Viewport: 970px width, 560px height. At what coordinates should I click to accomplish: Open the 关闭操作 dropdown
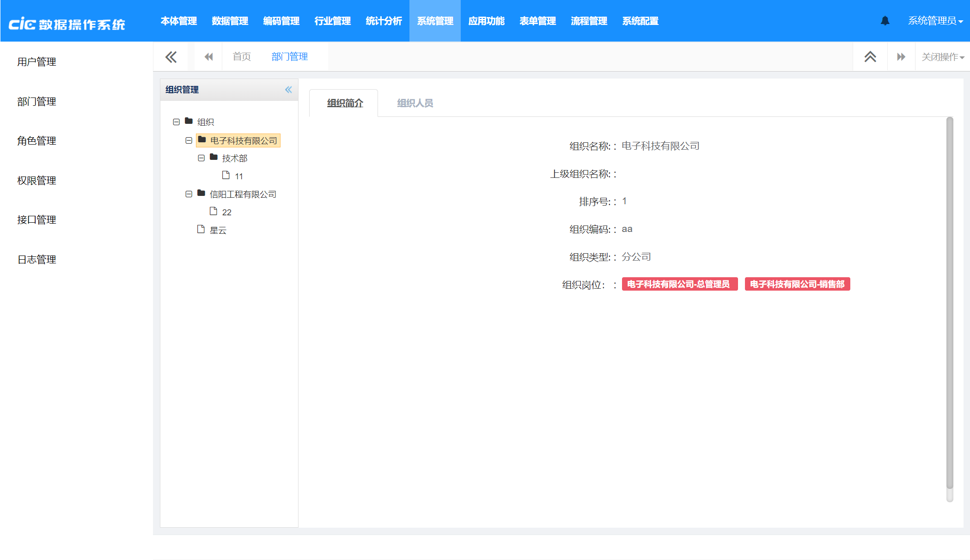[x=943, y=57]
